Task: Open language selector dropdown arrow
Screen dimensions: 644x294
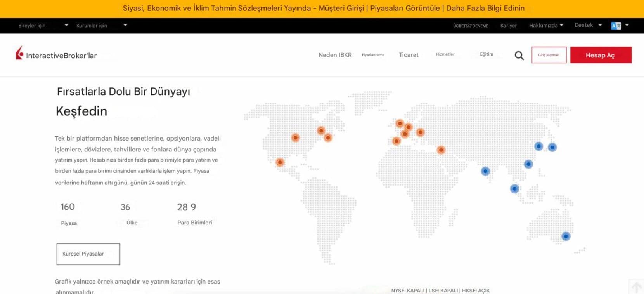Action: 627,25
